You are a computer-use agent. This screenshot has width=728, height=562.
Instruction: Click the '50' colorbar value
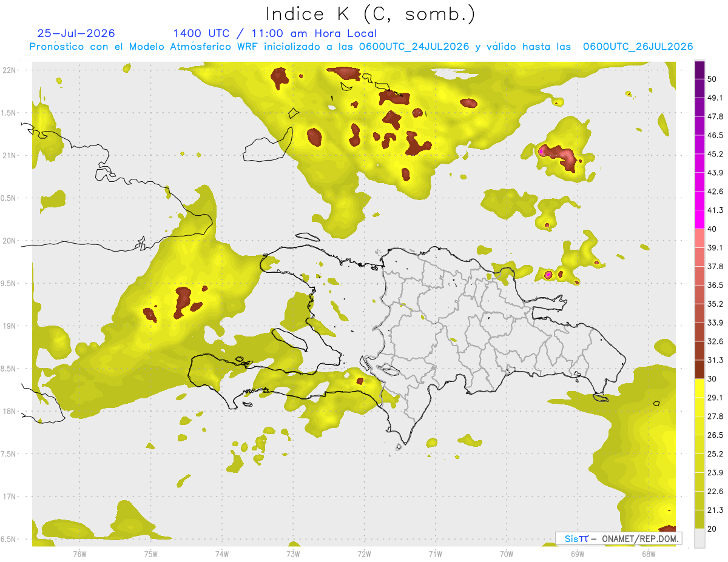(713, 79)
